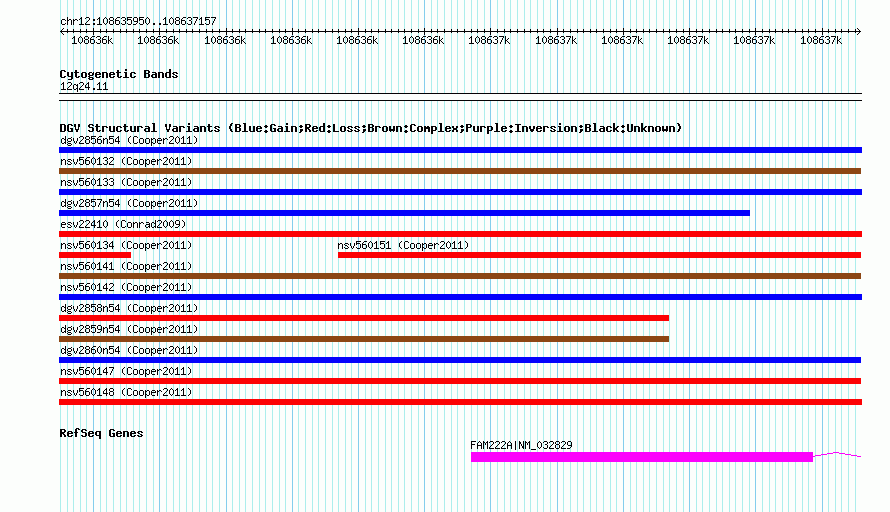This screenshot has width=890, height=512.
Task: Click dgv2858n54 (Cooper2011) label
Action: (x=129, y=308)
